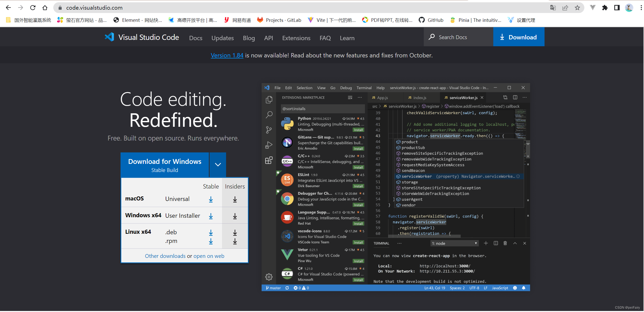Switch to the index.js tab

click(420, 97)
